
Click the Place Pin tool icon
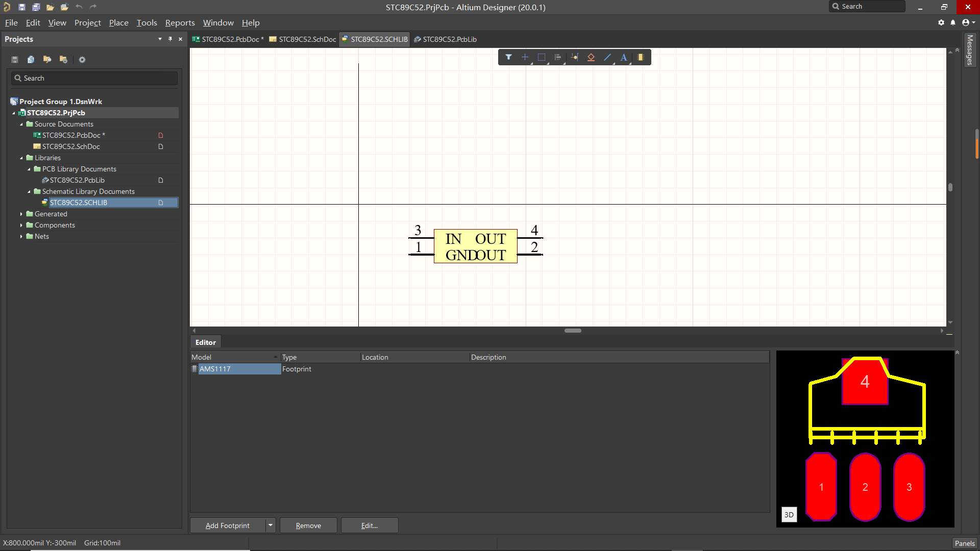click(575, 57)
